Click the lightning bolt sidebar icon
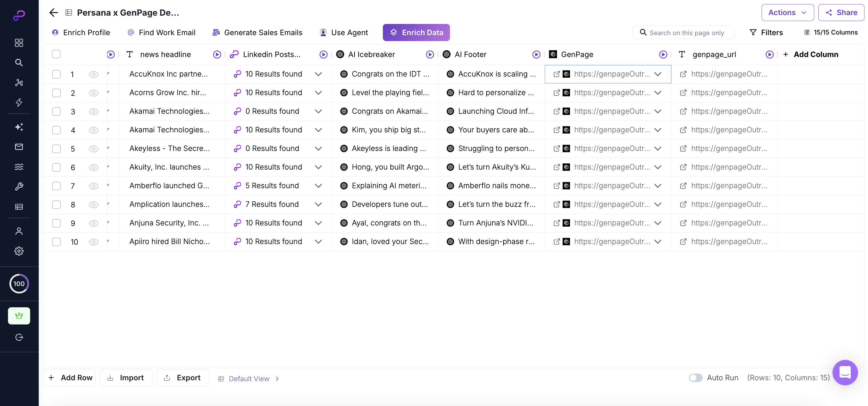This screenshot has width=868, height=406. coord(19,102)
